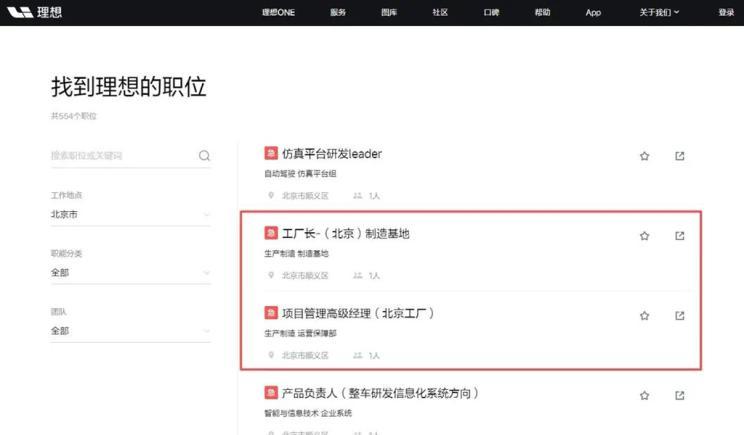Click text 自动驾驶 仿真平台组

(x=300, y=174)
